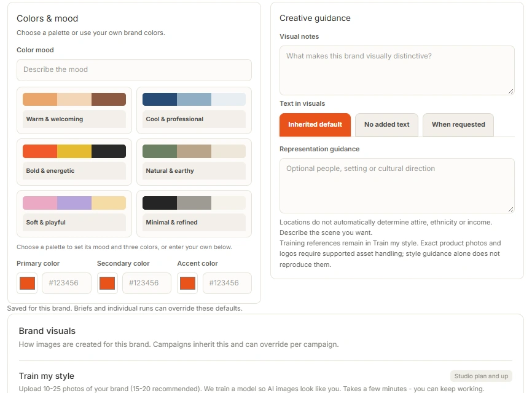Viewport: 532px width, 393px height.
Task: Click the Studio plan and up badge
Action: pos(481,376)
